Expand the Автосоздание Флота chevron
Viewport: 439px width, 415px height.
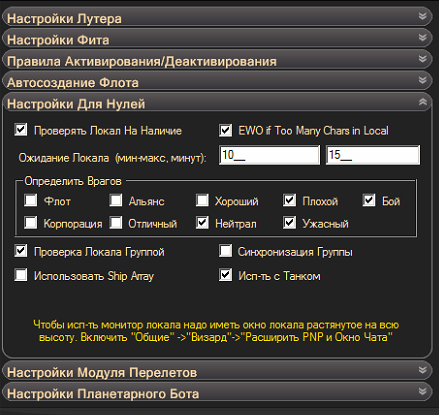click(423, 80)
